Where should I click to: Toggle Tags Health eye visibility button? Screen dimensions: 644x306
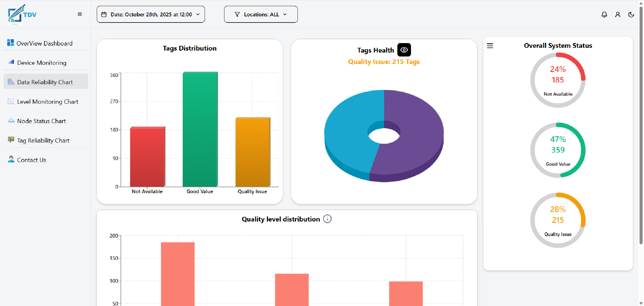[x=404, y=50]
